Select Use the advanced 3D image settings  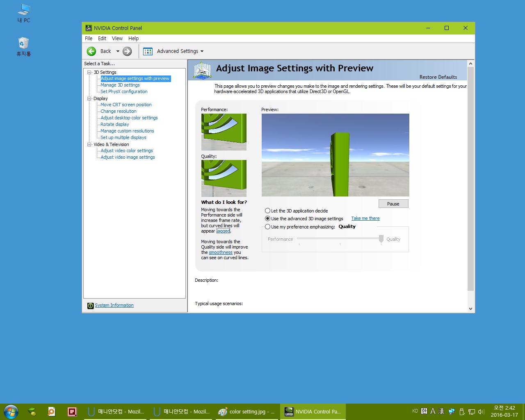pos(304,219)
